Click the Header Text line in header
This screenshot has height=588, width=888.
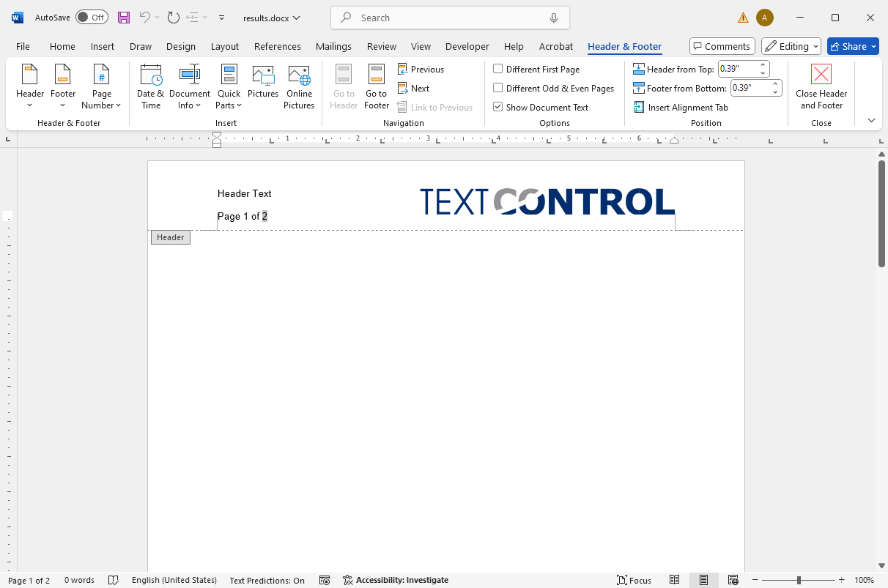pos(245,194)
